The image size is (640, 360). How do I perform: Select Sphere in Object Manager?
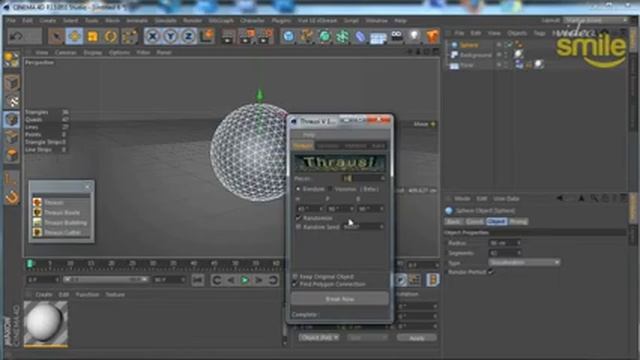point(469,45)
